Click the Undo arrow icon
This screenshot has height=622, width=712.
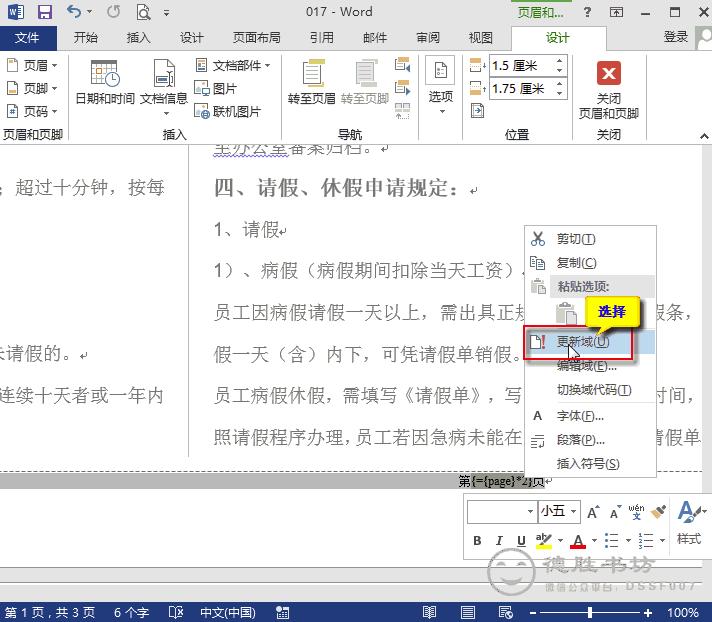point(74,11)
